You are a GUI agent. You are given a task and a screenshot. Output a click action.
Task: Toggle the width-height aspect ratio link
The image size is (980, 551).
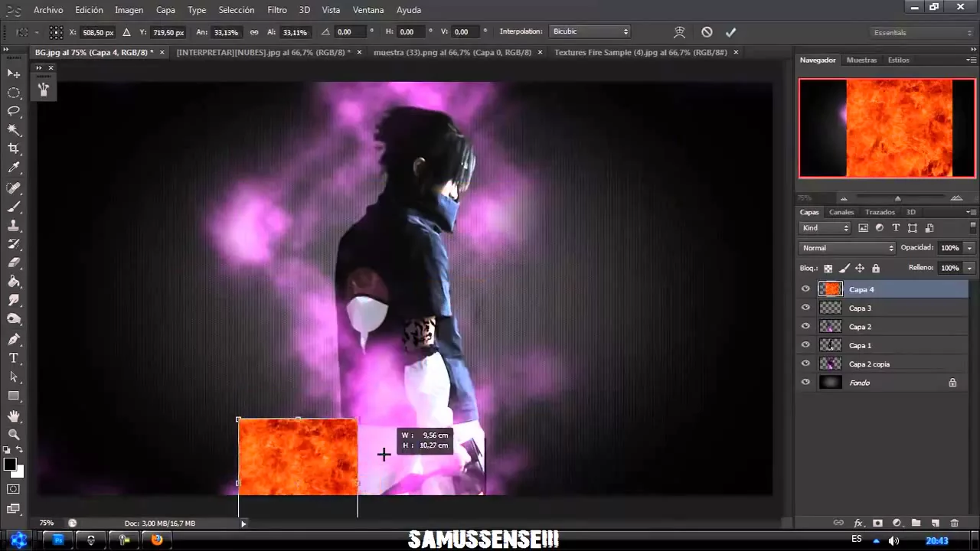coord(254,32)
